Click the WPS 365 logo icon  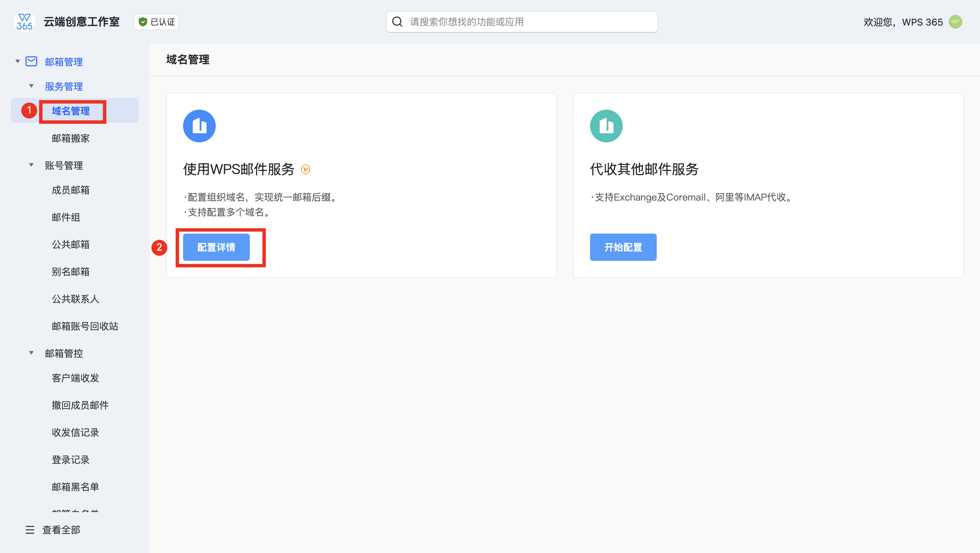pyautogui.click(x=24, y=22)
